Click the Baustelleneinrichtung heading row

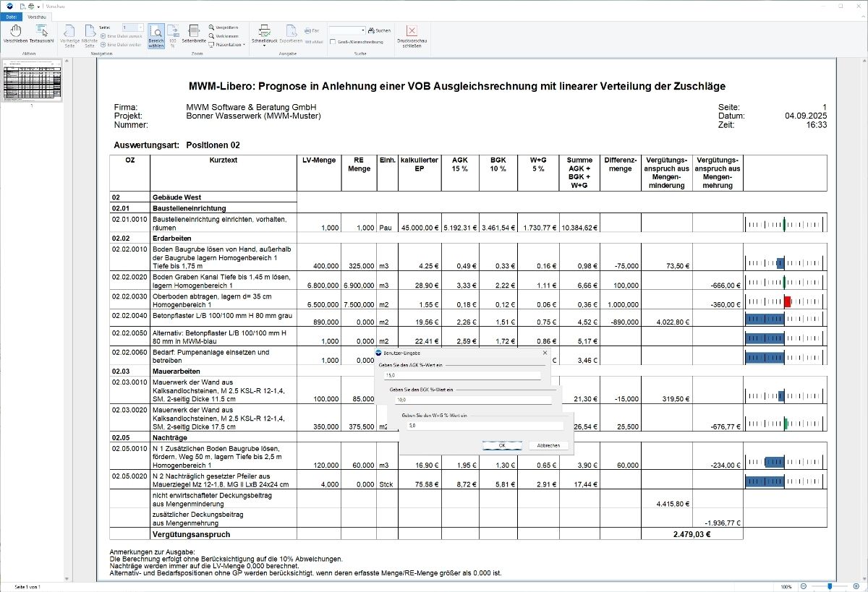pyautogui.click(x=203, y=207)
